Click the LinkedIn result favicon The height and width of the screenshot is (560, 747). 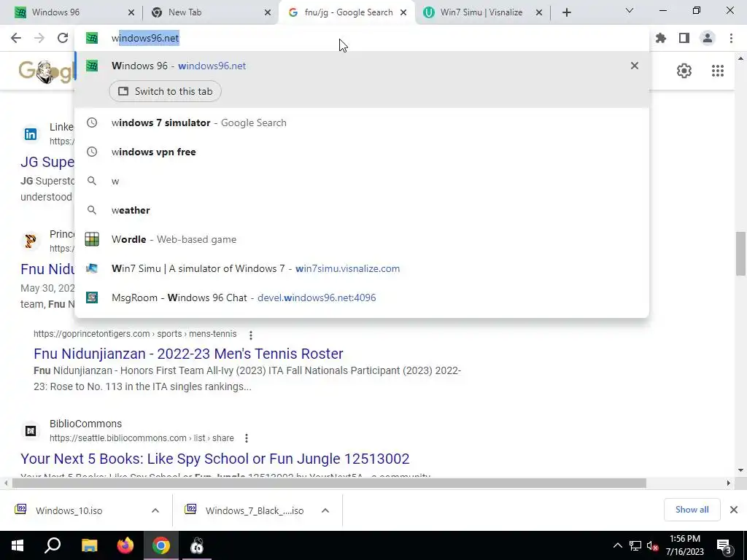[x=31, y=134]
